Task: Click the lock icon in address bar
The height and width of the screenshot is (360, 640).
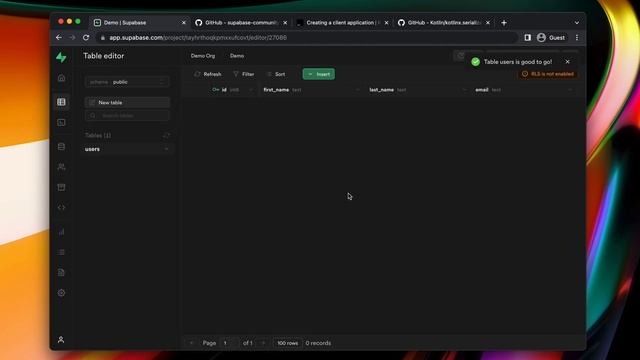Action: point(103,38)
